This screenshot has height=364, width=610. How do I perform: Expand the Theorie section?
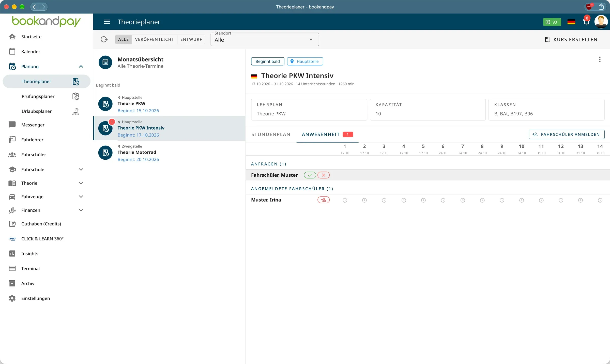point(81,183)
